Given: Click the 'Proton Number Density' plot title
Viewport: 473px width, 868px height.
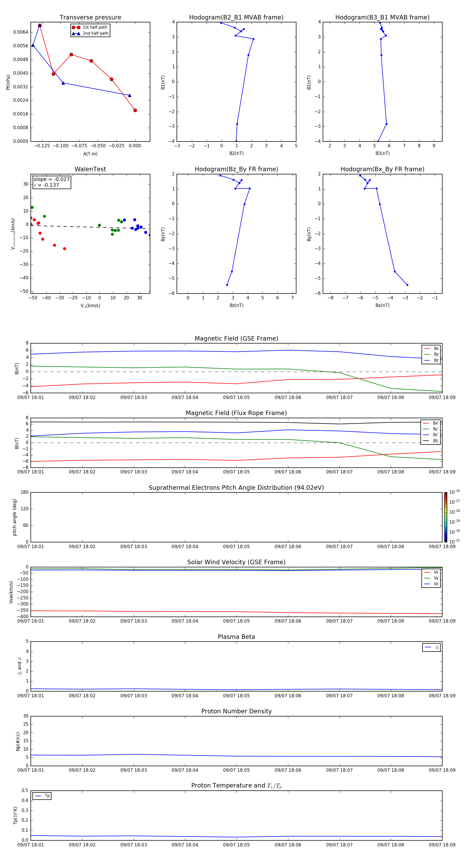Looking at the screenshot, I should click(x=236, y=711).
